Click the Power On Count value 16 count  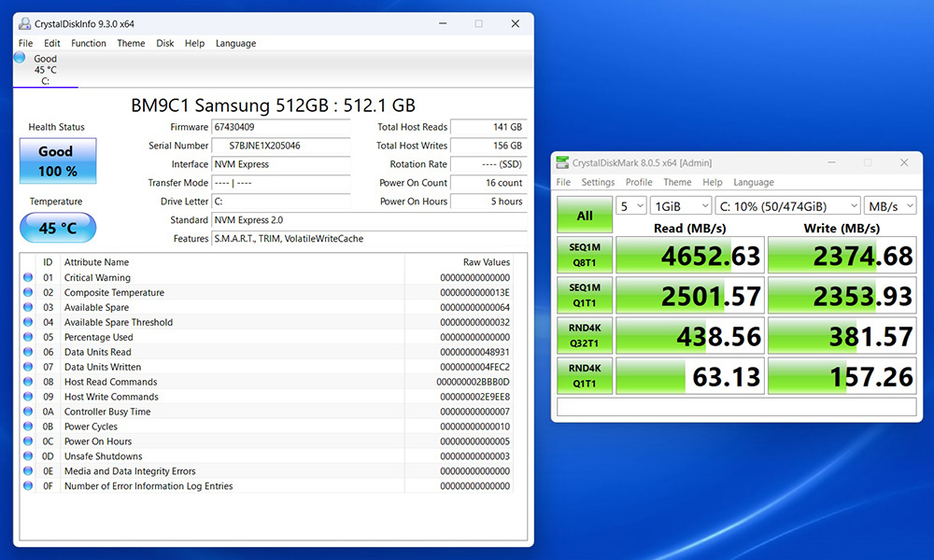(488, 183)
